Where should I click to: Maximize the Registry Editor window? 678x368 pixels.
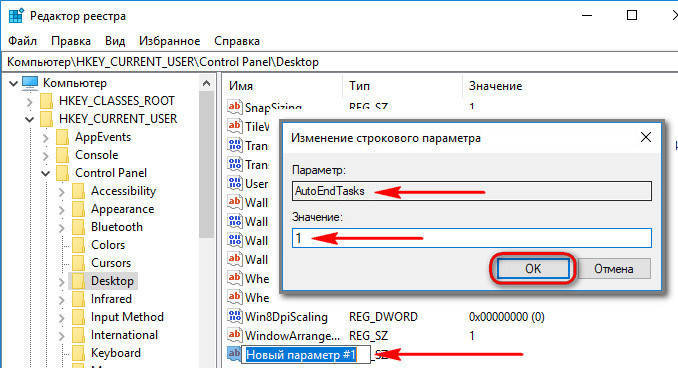point(632,16)
